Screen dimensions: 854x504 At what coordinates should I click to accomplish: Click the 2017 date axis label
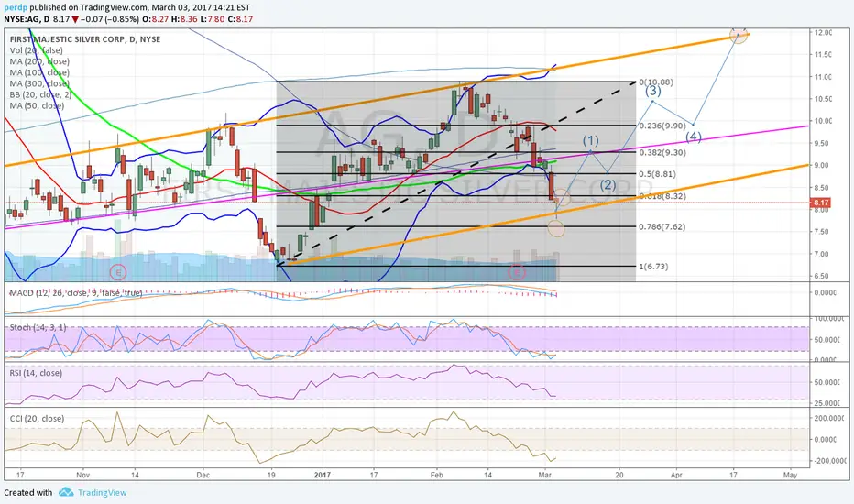323,475
